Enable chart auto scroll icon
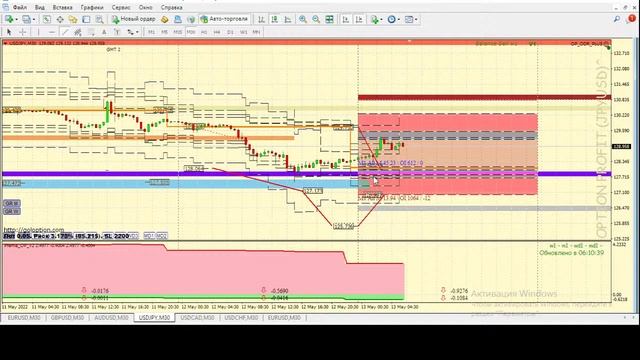 coord(346,19)
